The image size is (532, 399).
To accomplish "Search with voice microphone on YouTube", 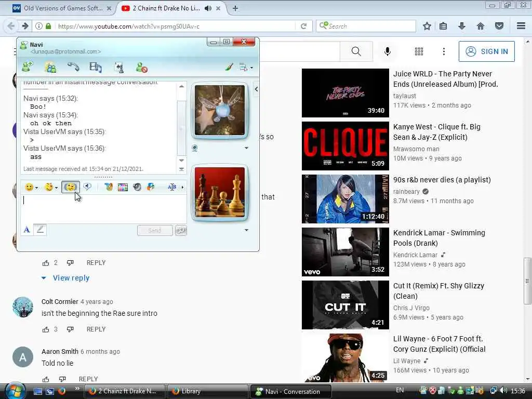I will [x=387, y=51].
